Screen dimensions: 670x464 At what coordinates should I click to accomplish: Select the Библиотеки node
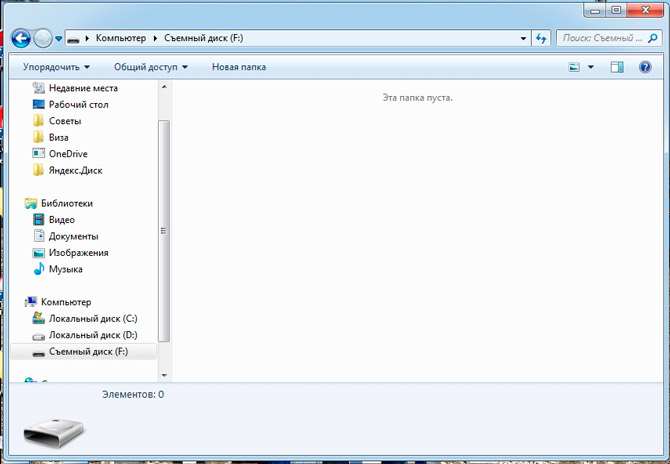tap(67, 203)
